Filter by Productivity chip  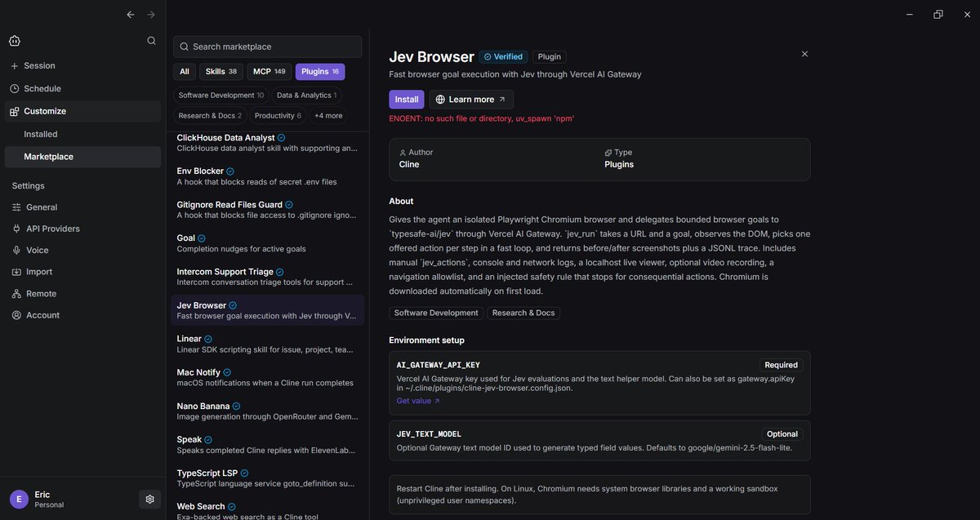pos(278,116)
